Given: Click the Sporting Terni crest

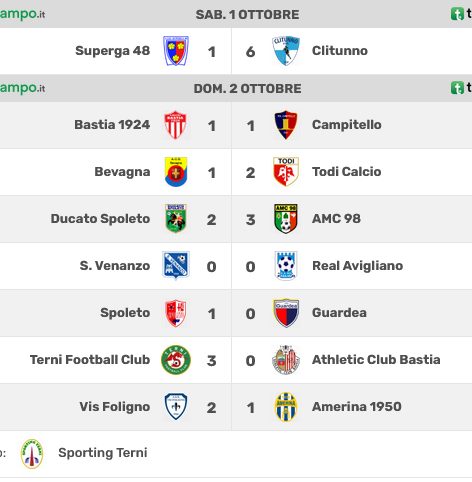Looking at the screenshot, I should tap(32, 454).
